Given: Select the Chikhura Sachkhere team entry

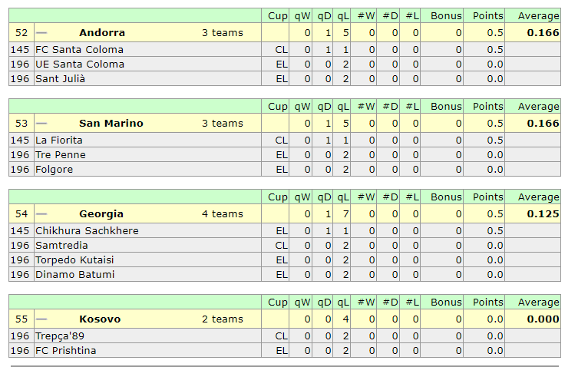Looking at the screenshot, I should pos(87,230).
